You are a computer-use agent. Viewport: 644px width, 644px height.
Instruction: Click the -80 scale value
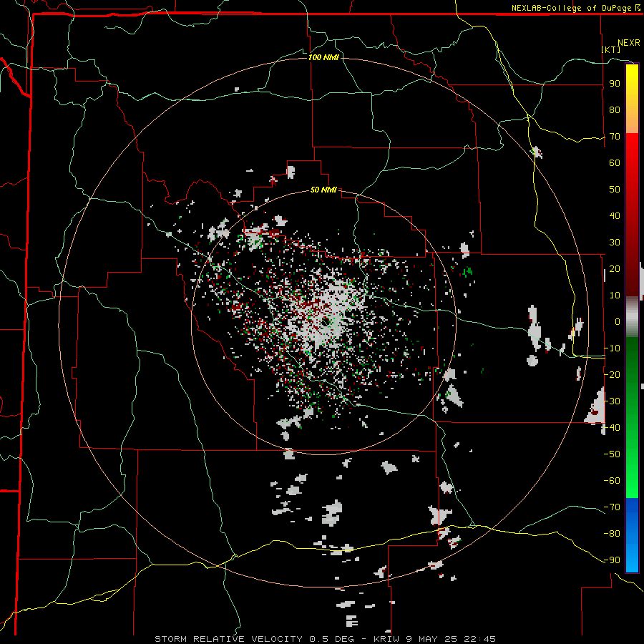[612, 534]
